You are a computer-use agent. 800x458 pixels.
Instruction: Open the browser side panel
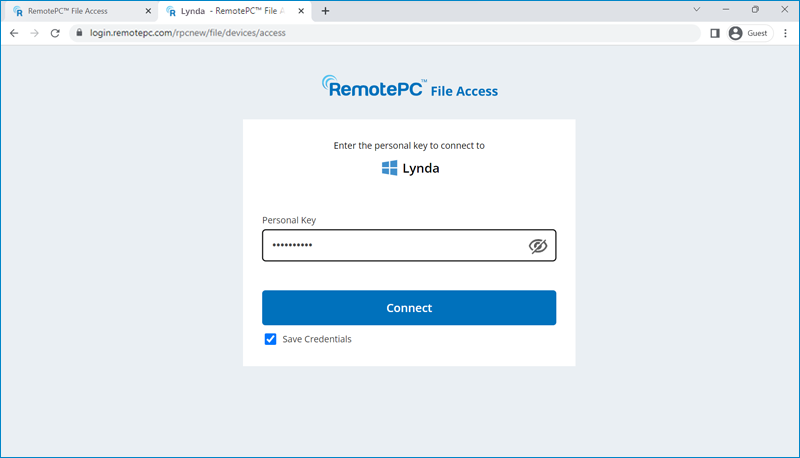(x=714, y=33)
